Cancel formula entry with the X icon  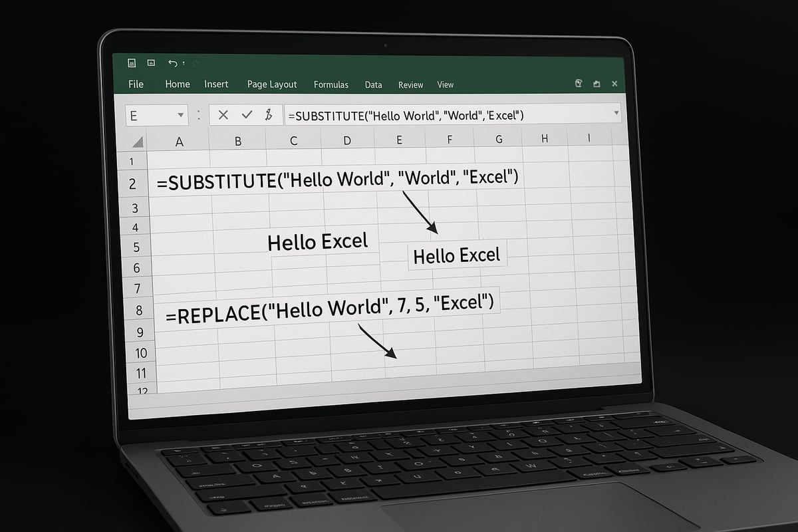pyautogui.click(x=222, y=114)
